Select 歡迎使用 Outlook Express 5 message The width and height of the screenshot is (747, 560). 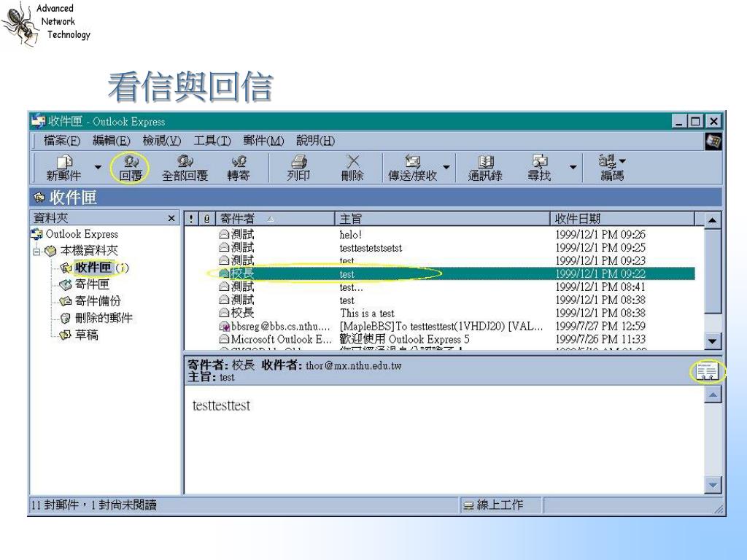(439, 339)
